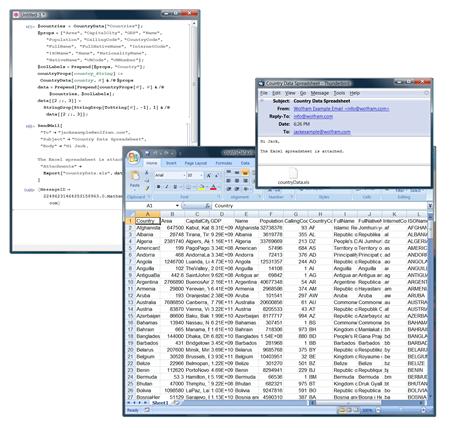The width and height of the screenshot is (452, 428).
Task: Click the To recipient email address link
Action: (x=322, y=132)
